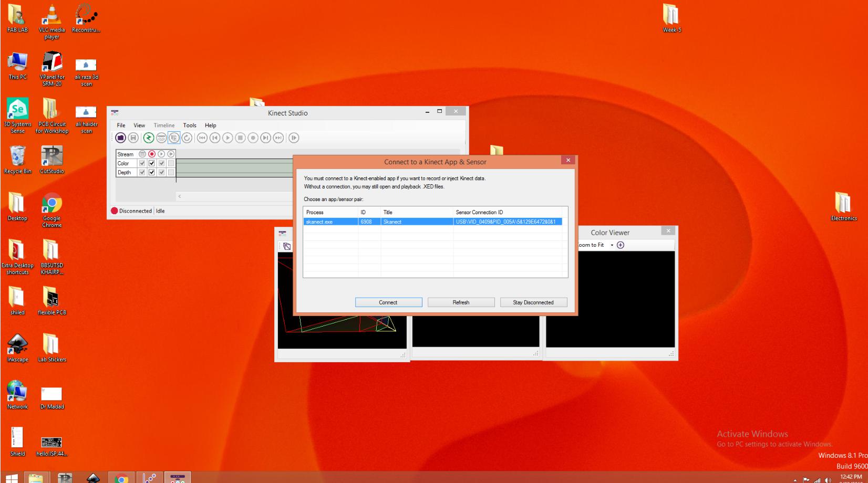Screen dimensions: 868x483
Task: Click the Play button in Kinect Studio toolbar
Action: pos(228,138)
